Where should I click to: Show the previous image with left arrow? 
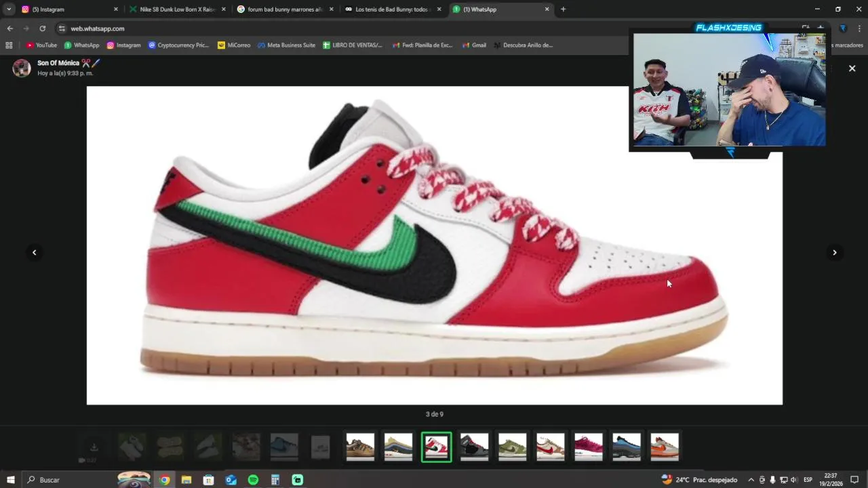[35, 252]
